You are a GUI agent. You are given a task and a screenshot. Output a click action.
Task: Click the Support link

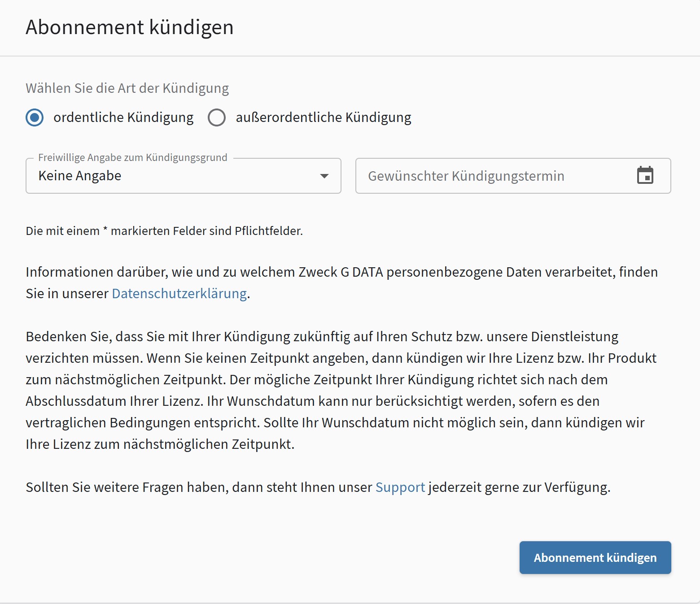400,487
